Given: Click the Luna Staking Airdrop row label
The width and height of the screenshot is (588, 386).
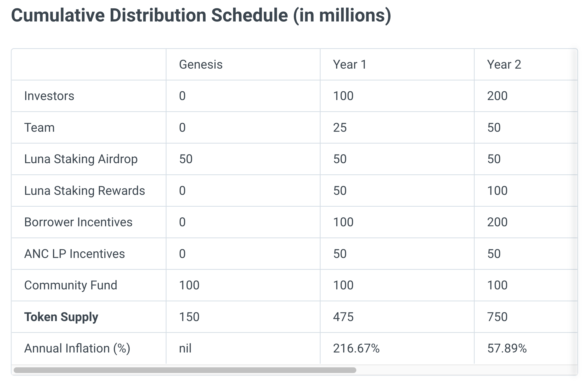Looking at the screenshot, I should tap(81, 159).
